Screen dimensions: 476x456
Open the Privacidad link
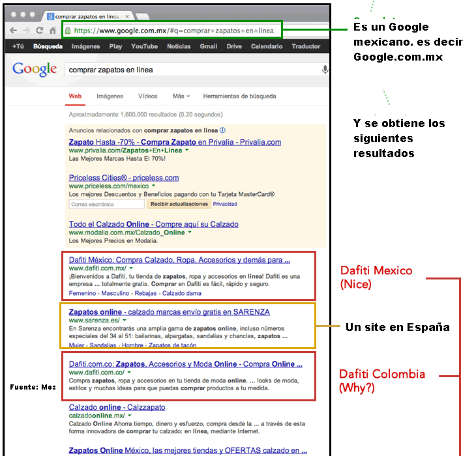tap(225, 204)
